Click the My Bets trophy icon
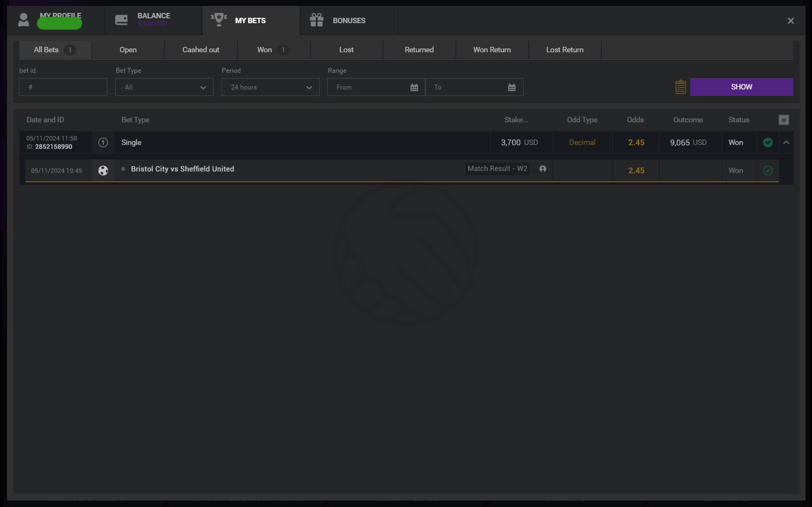Image resolution: width=812 pixels, height=507 pixels. [x=218, y=19]
